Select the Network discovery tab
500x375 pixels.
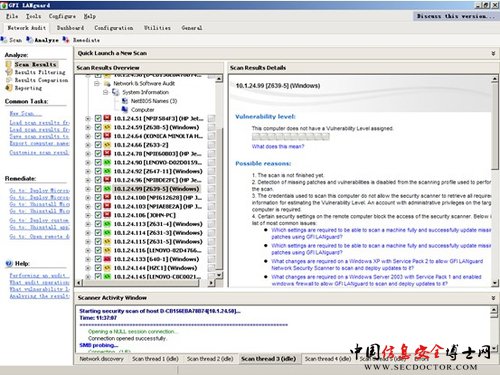[101, 359]
